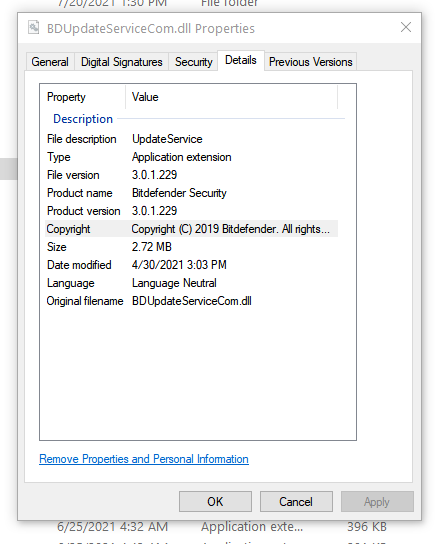Select the Language property label

coord(71,283)
